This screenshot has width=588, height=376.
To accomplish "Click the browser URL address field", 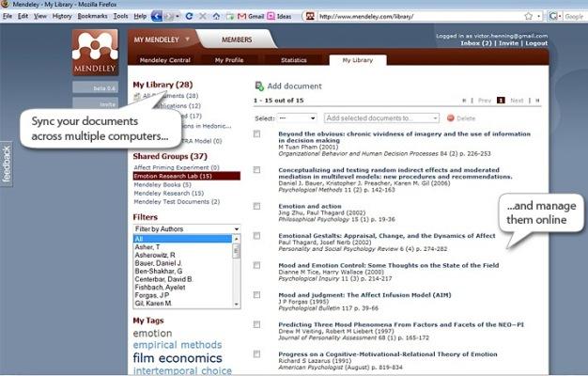I will 419,17.
